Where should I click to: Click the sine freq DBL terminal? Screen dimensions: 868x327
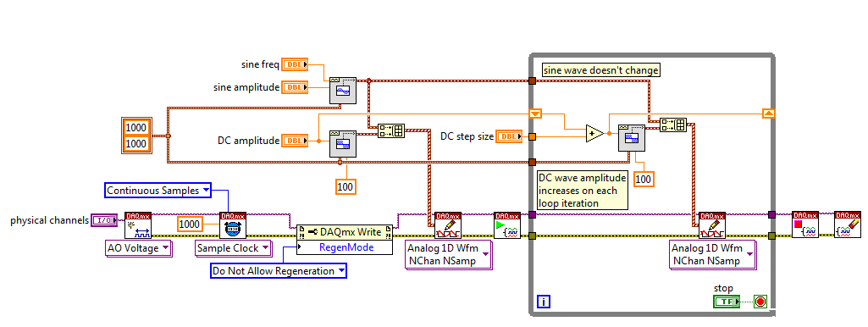click(295, 64)
